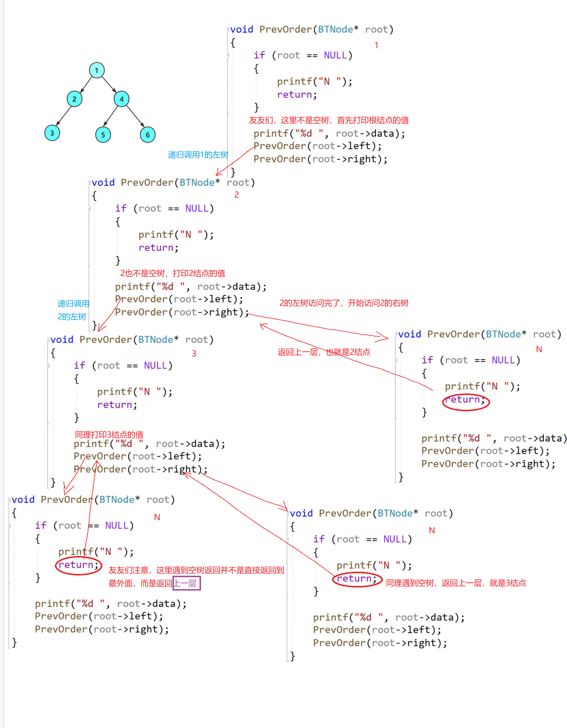The width and height of the screenshot is (567, 728).
Task: Click the function signature in block labeled 2
Action: (173, 183)
